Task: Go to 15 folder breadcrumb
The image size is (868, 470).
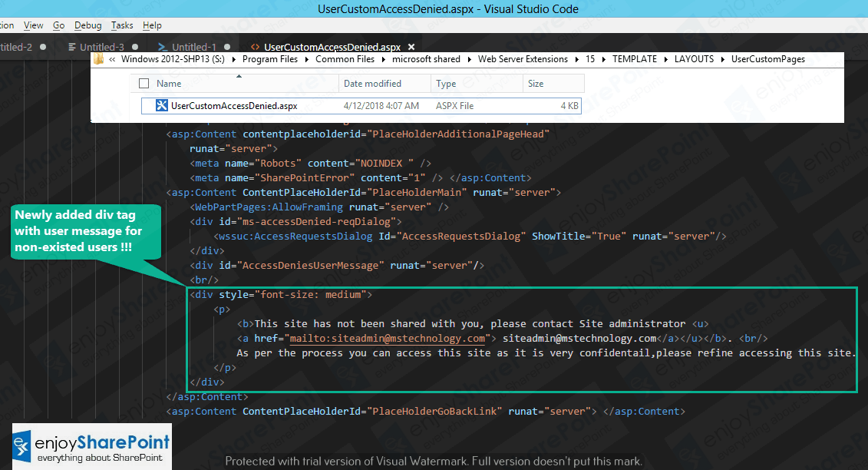Action: pos(590,58)
